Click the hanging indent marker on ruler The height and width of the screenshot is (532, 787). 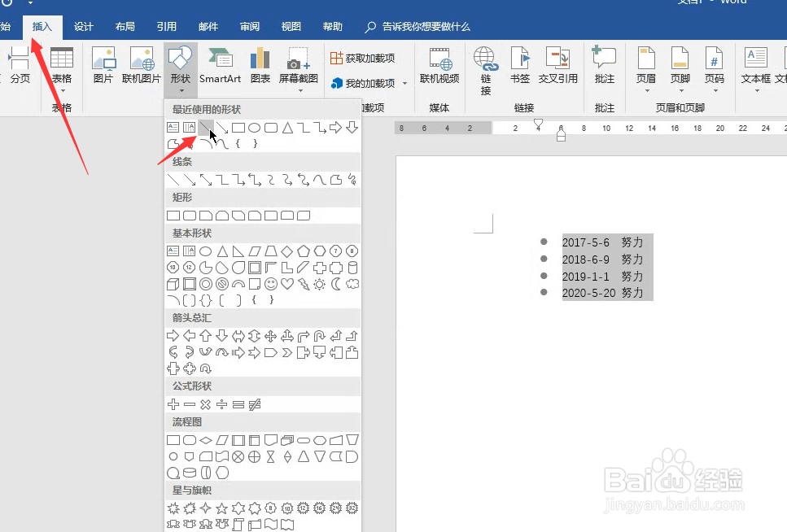[x=561, y=133]
